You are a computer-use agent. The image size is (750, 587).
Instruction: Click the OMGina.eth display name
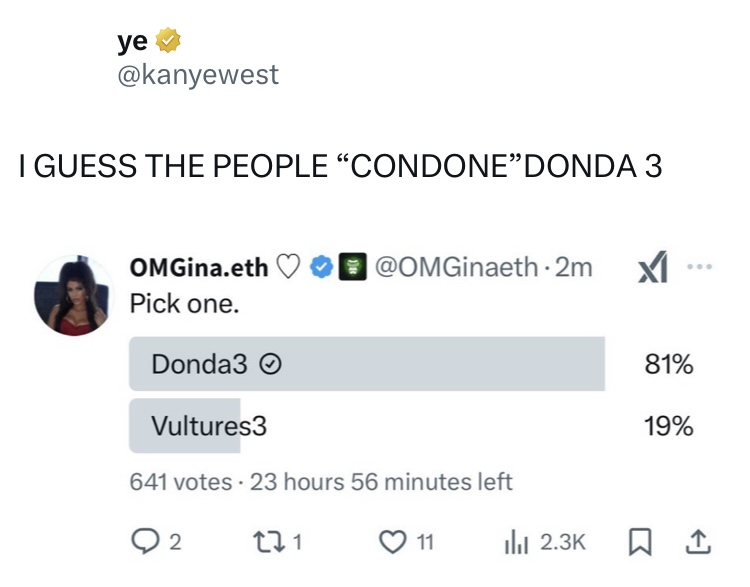click(200, 268)
